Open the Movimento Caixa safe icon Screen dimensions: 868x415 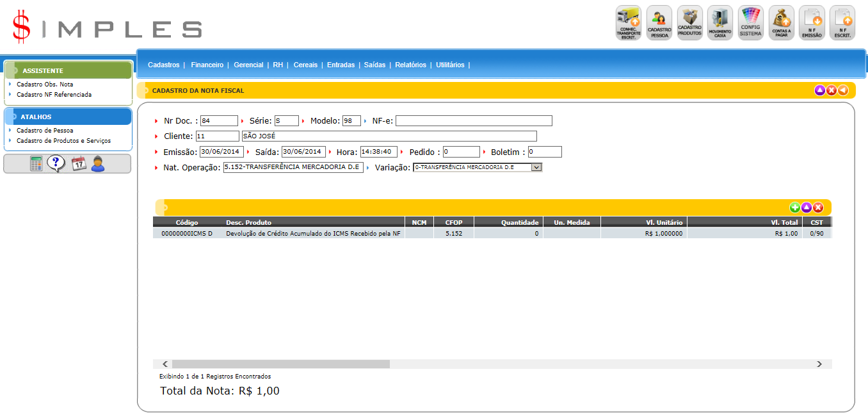pyautogui.click(x=719, y=23)
